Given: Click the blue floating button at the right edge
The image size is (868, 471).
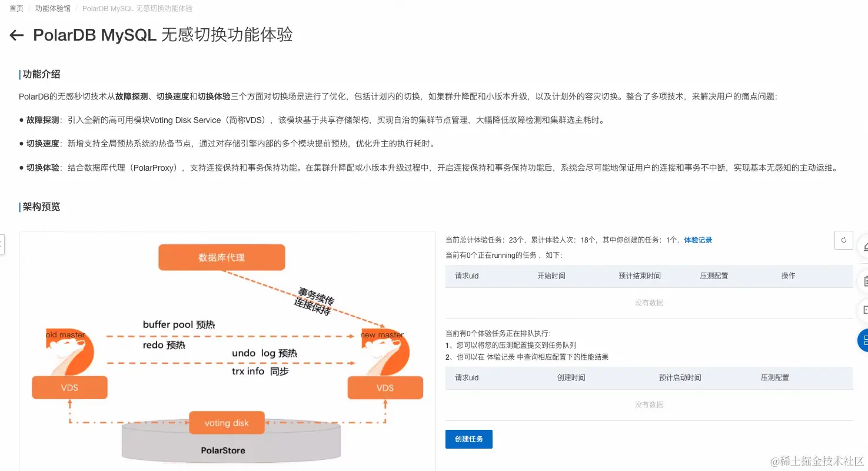Looking at the screenshot, I should click(863, 340).
